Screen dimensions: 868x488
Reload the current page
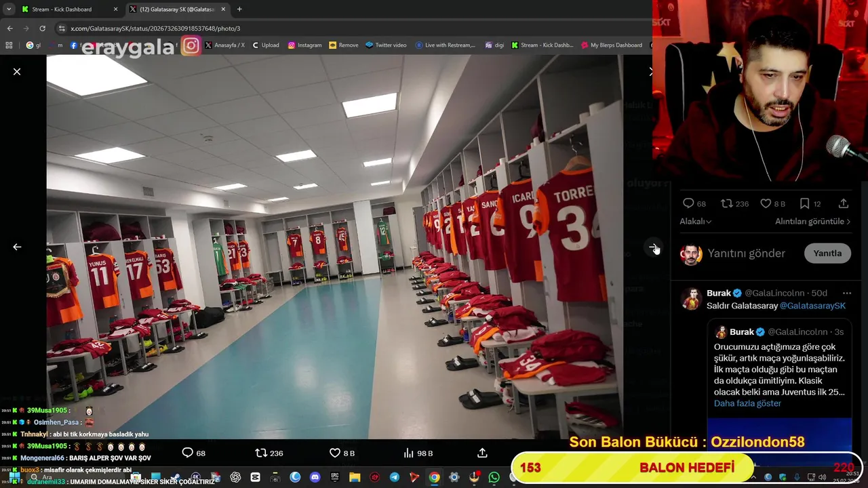coord(43,28)
